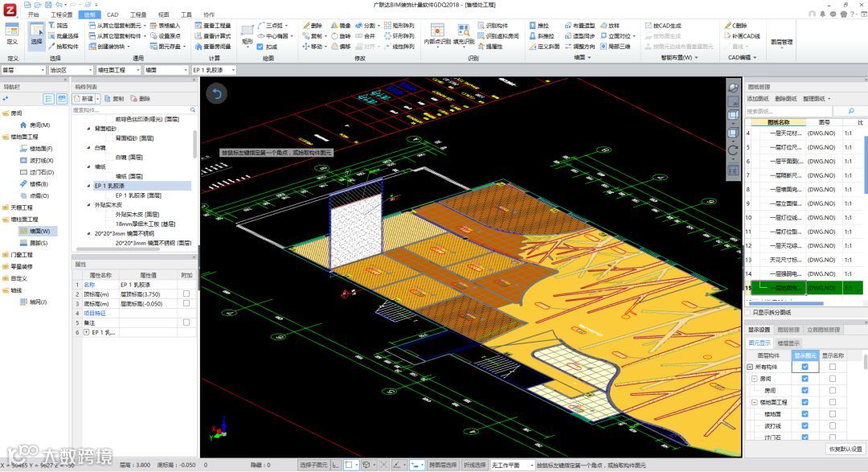
Task: Open the 视图 ribbon tab
Action: coord(163,14)
